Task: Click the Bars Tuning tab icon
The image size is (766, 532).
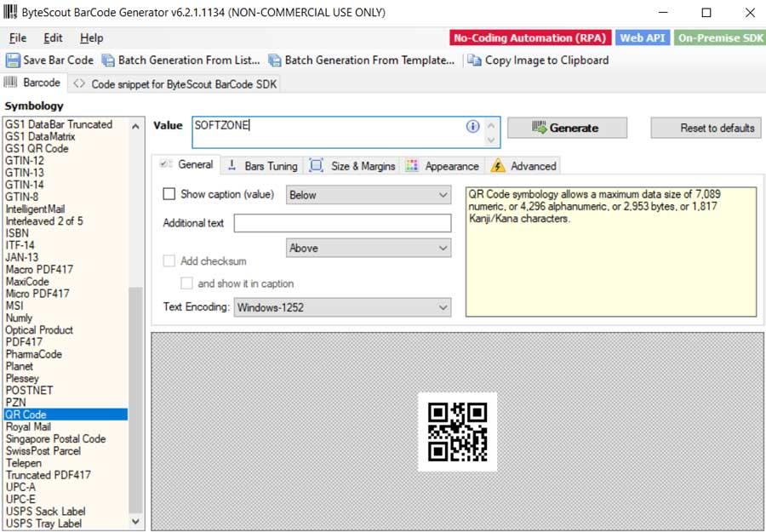Action: 232,165
